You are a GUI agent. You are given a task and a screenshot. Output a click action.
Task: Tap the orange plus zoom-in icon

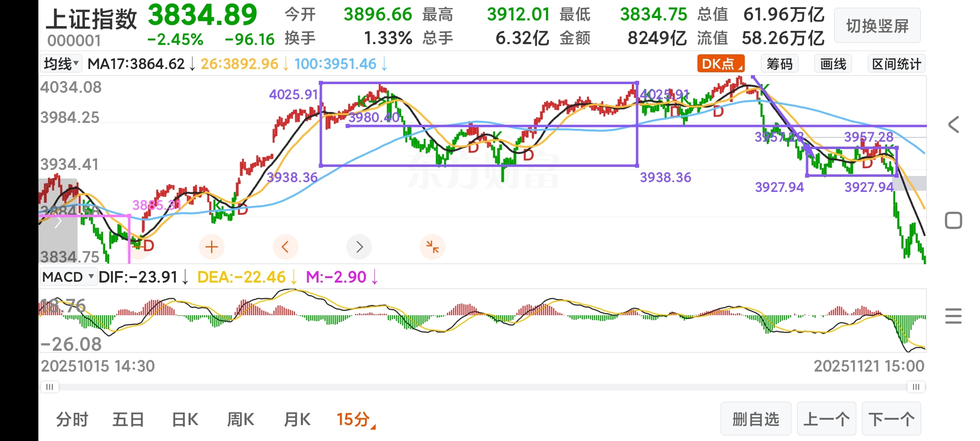click(x=212, y=247)
